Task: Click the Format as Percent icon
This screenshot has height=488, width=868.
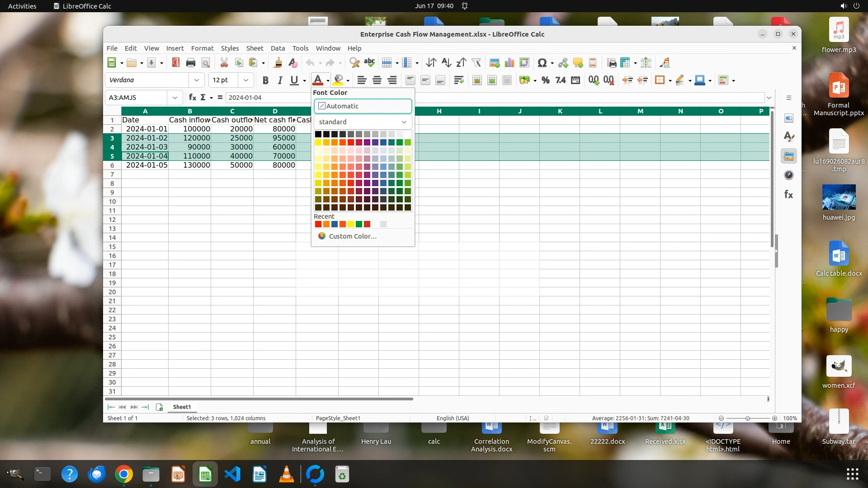Action: coord(546,80)
